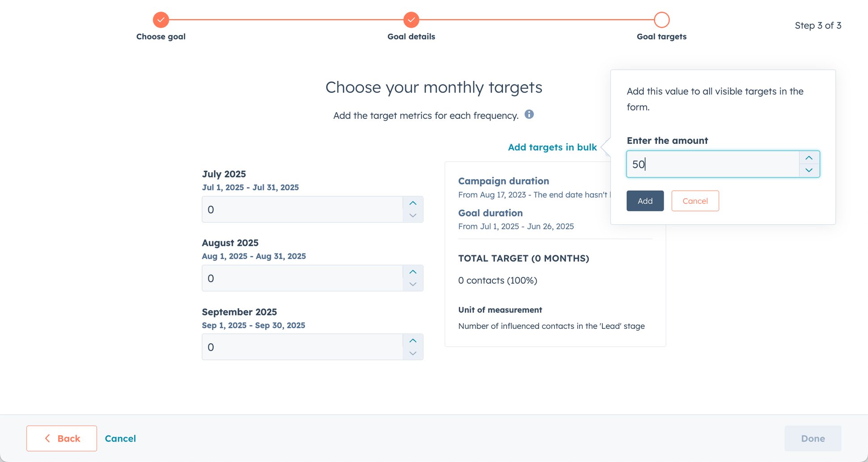This screenshot has height=462, width=868.
Task: Increment the July 2025 target using up arrow
Action: coord(413,203)
